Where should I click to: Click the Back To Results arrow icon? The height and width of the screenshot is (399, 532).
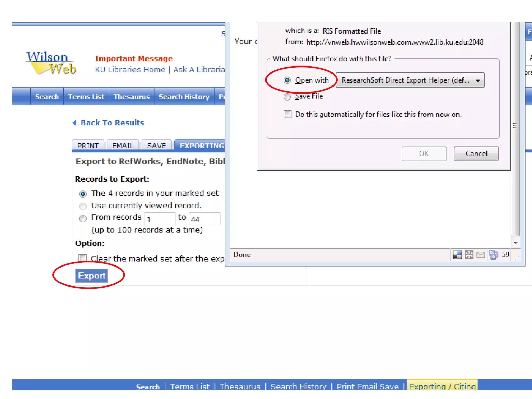(x=75, y=123)
